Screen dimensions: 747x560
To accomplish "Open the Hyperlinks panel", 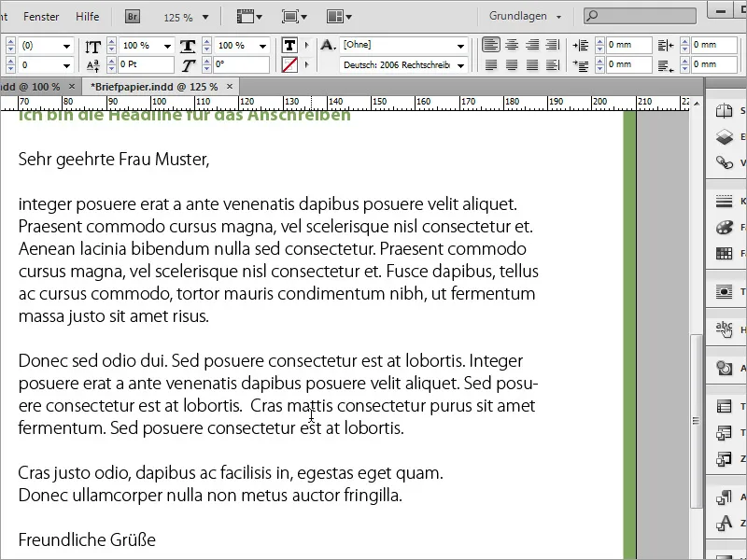I will coord(725,329).
